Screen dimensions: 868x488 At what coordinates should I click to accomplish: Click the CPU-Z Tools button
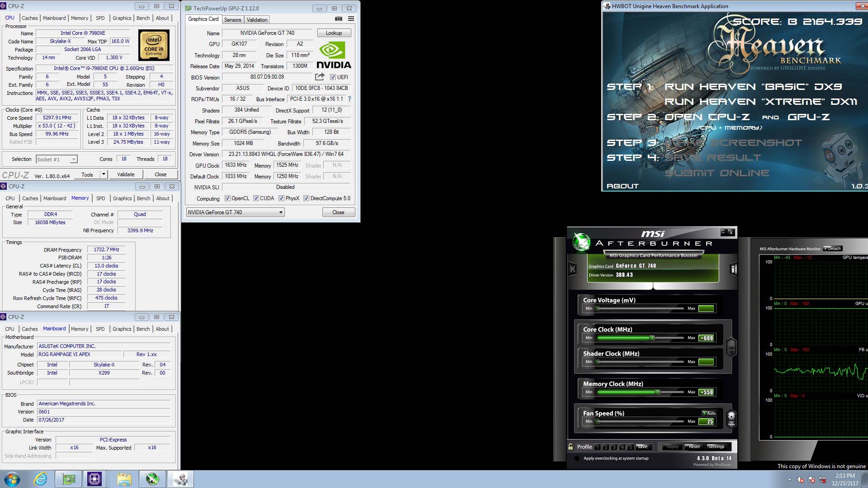87,174
